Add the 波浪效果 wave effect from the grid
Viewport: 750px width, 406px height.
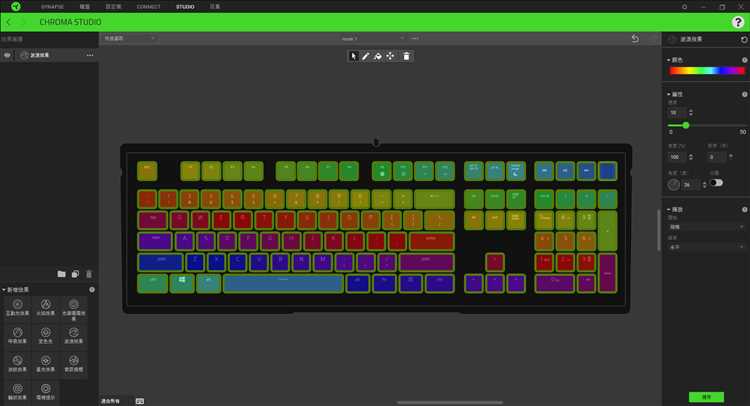[74, 335]
